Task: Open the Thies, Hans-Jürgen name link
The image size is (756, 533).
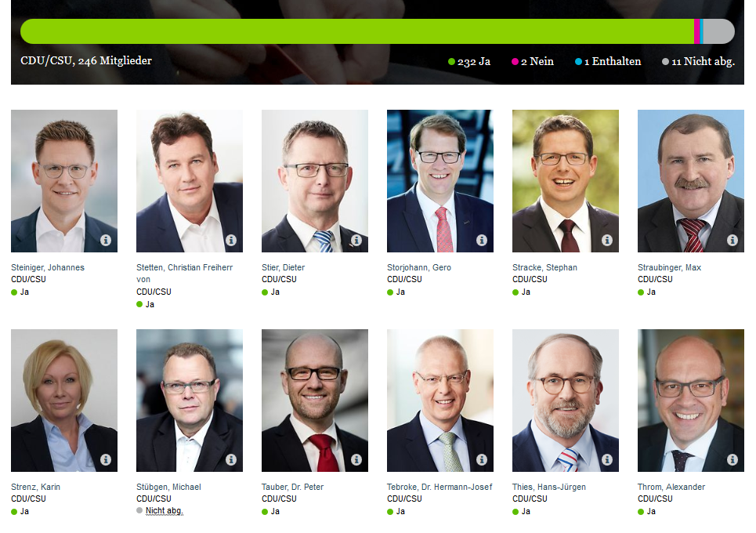Action: (548, 487)
